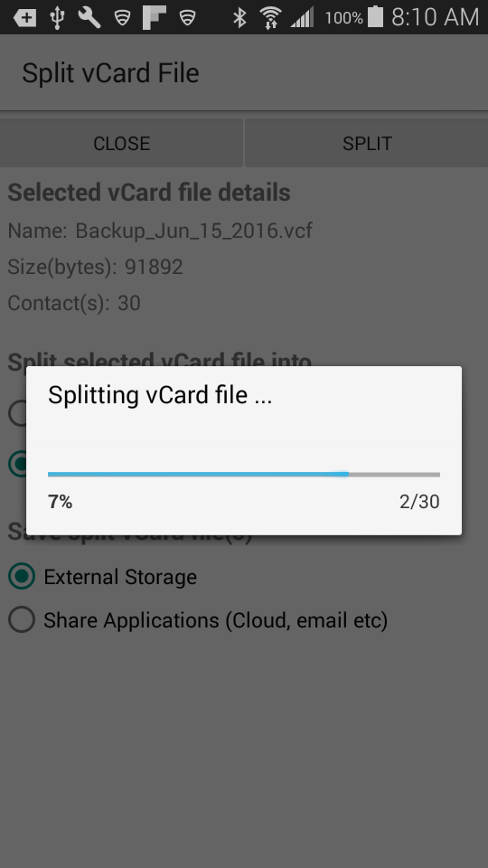
Task: Tap the Splitting vCard file dialog title
Action: [160, 395]
